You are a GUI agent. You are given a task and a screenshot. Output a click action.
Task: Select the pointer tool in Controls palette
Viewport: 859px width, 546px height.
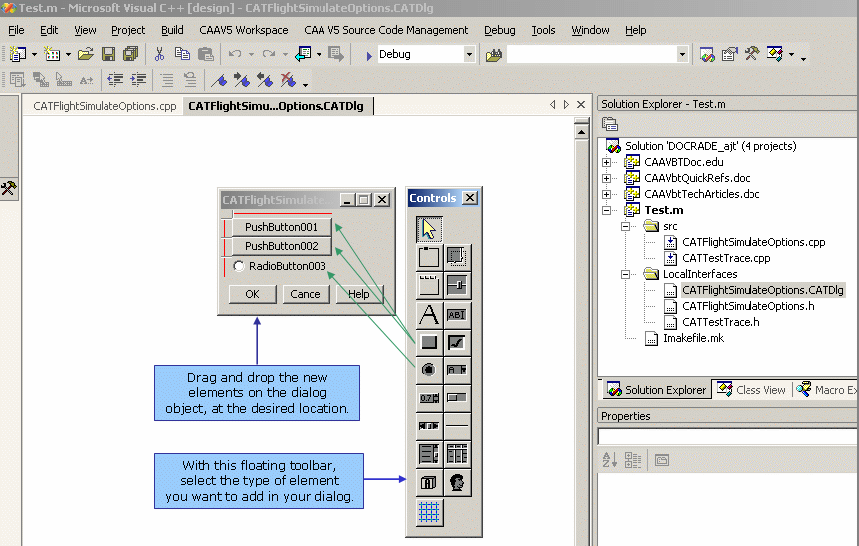coord(429,229)
